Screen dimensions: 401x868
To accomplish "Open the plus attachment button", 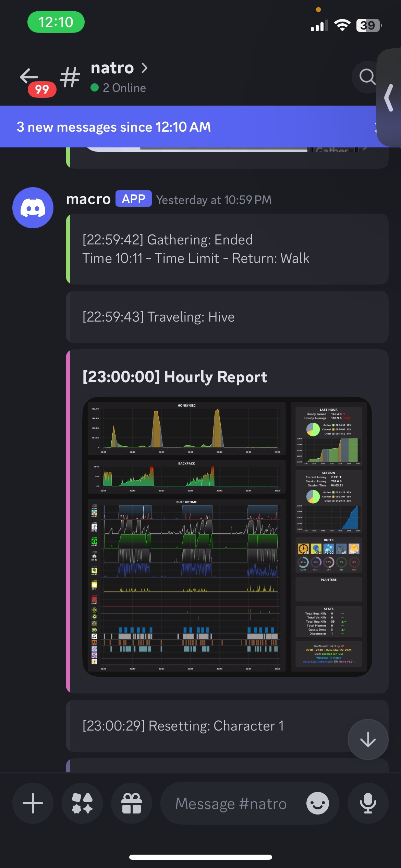I will click(x=33, y=803).
